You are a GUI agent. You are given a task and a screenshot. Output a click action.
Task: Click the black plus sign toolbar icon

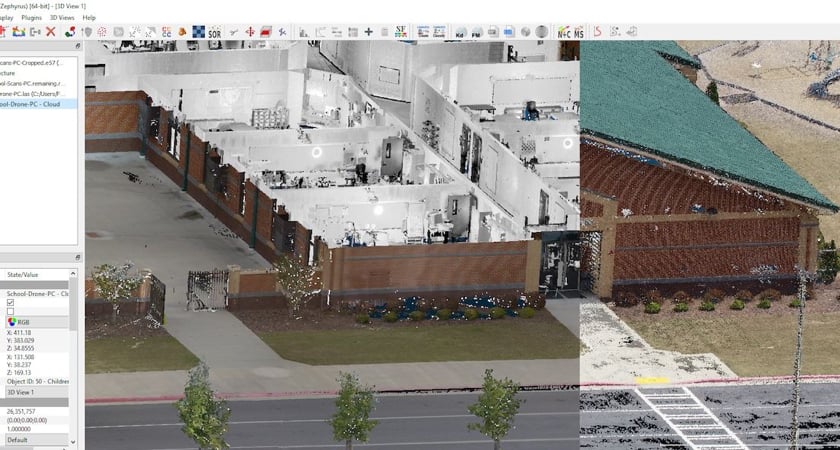[x=368, y=32]
